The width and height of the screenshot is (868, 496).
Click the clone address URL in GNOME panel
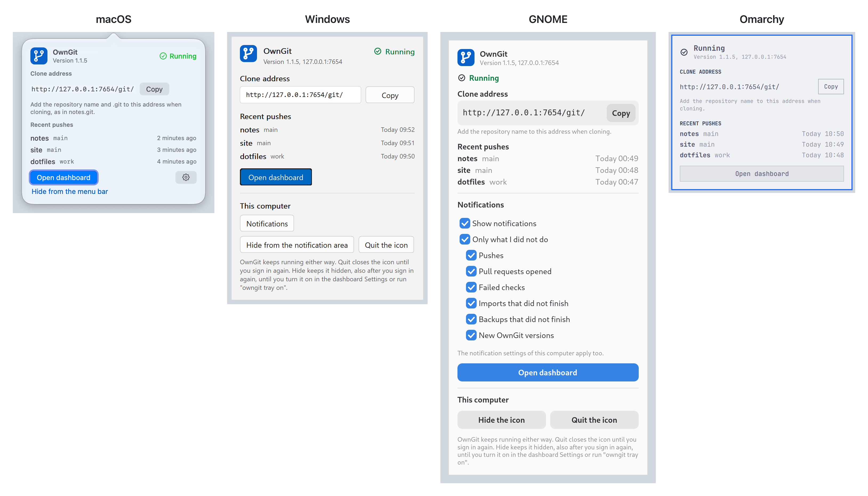[x=524, y=113]
